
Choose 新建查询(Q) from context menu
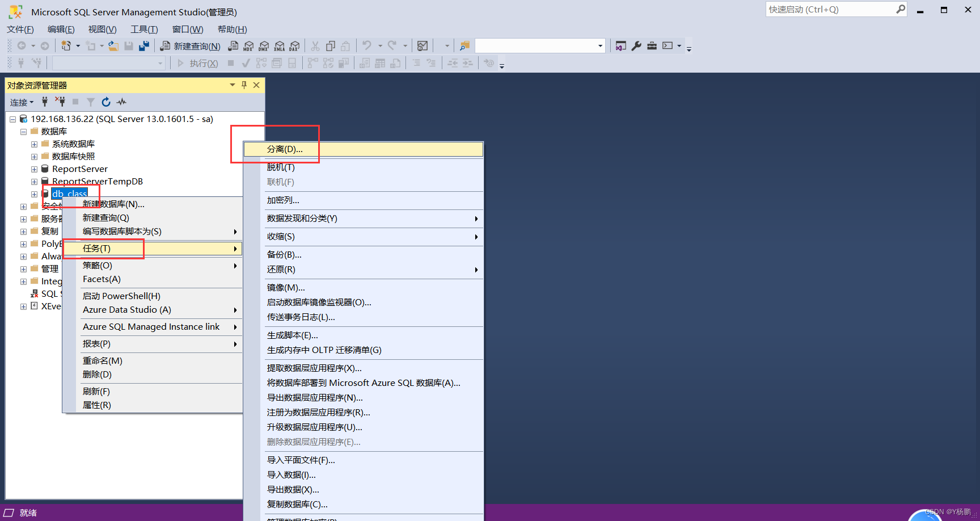[153, 218]
